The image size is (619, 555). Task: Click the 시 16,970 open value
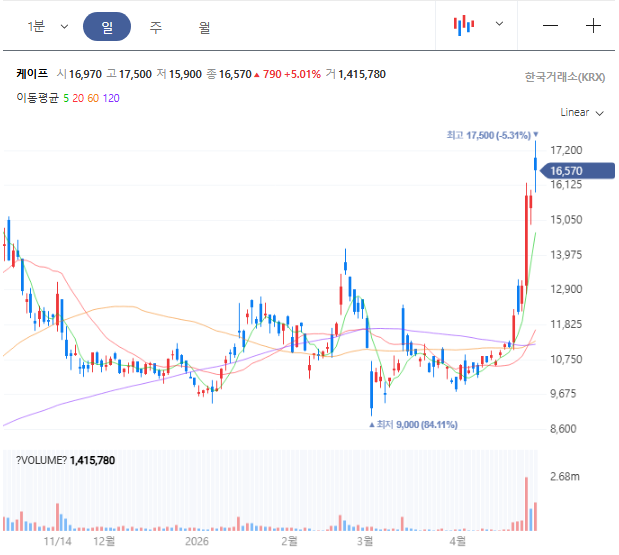79,74
